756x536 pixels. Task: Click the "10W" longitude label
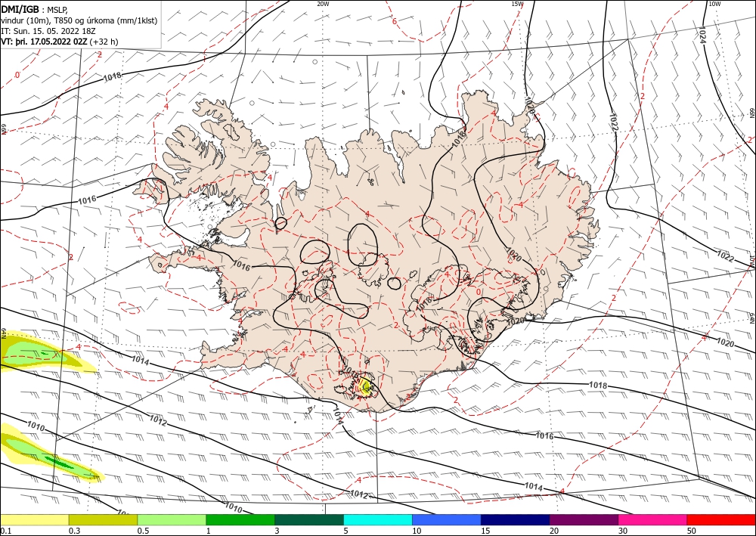click(714, 4)
